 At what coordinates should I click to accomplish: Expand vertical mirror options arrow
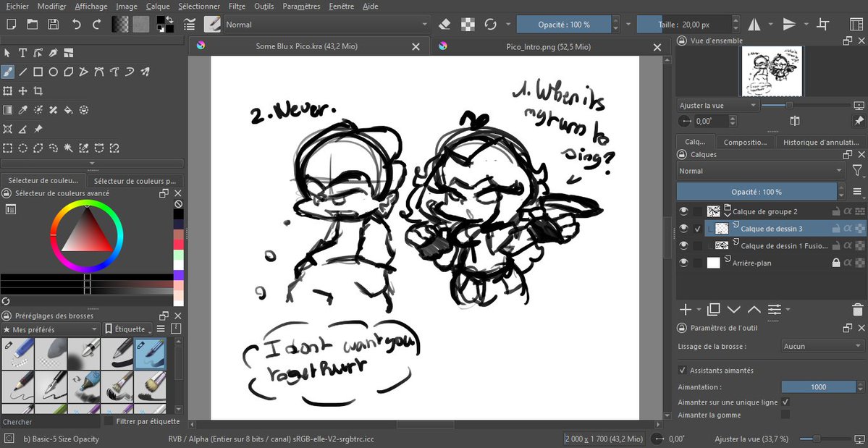click(x=806, y=25)
